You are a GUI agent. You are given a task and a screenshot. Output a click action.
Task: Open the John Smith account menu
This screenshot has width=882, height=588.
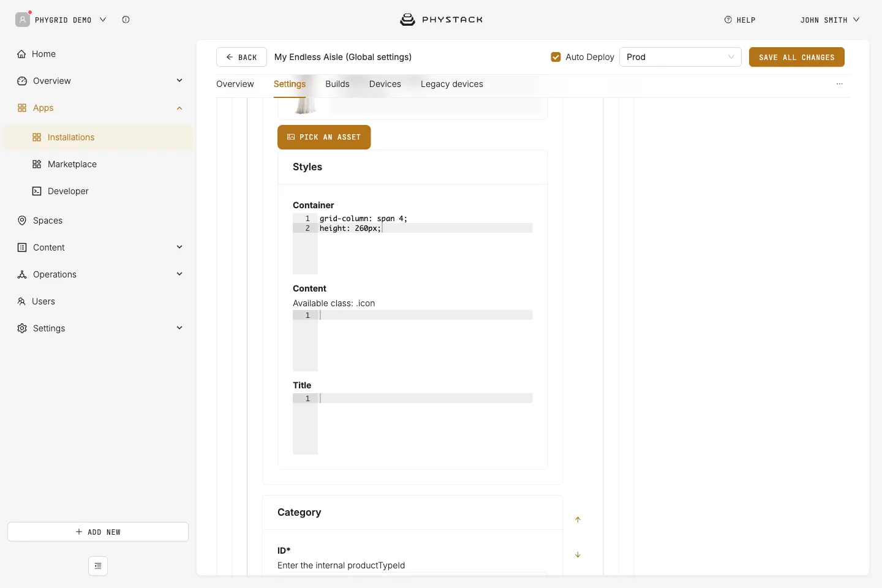pyautogui.click(x=830, y=20)
